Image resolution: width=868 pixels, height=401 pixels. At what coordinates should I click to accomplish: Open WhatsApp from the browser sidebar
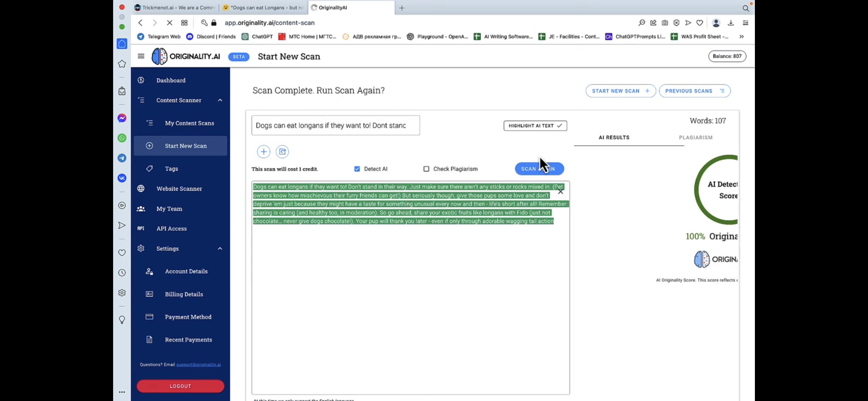(122, 138)
